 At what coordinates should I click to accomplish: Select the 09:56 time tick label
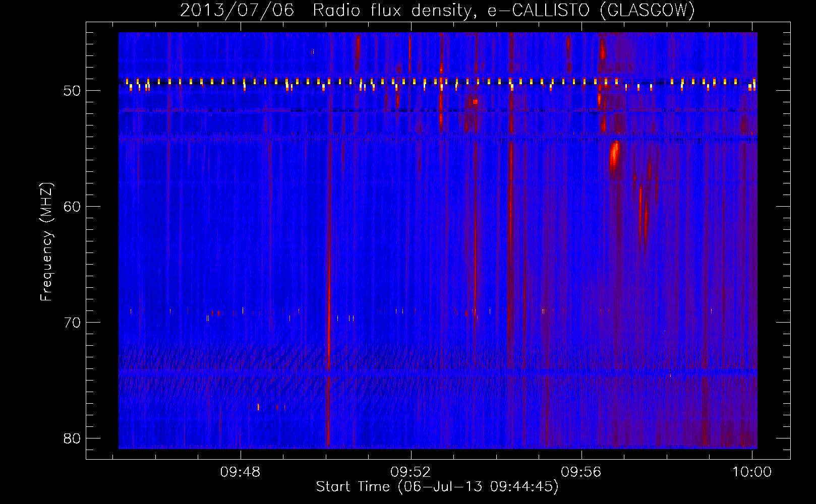[581, 472]
